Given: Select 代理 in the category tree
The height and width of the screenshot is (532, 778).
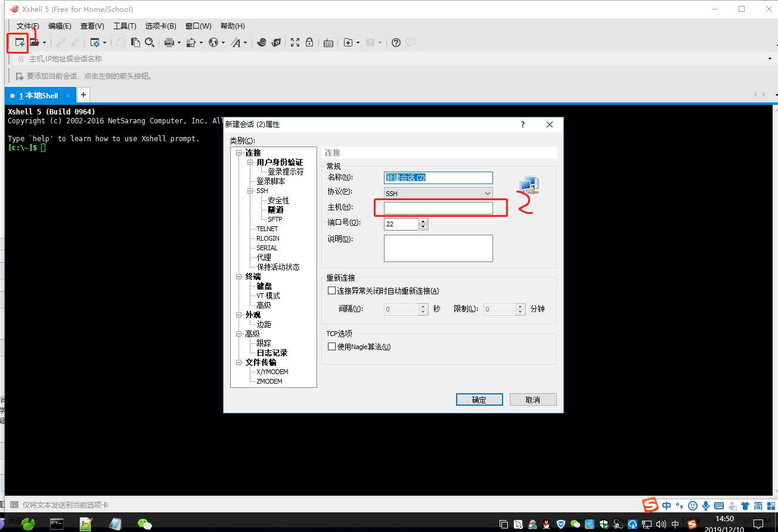Looking at the screenshot, I should tap(264, 257).
